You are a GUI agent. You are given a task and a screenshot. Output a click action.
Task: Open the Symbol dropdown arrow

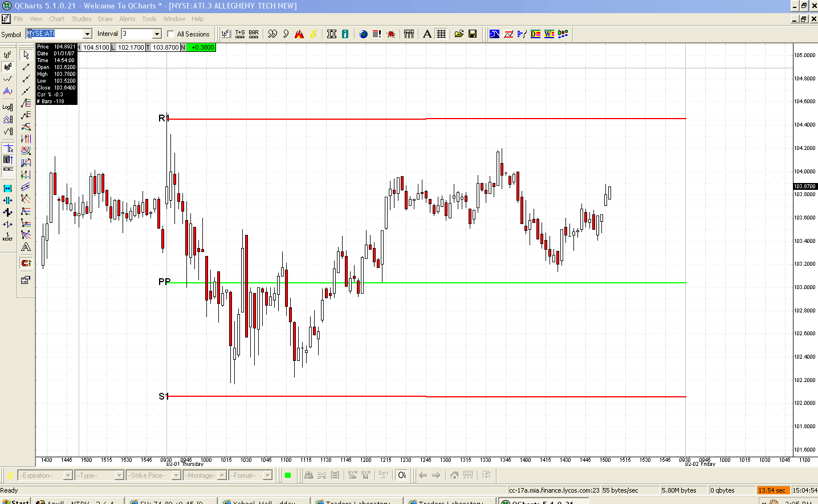point(87,34)
